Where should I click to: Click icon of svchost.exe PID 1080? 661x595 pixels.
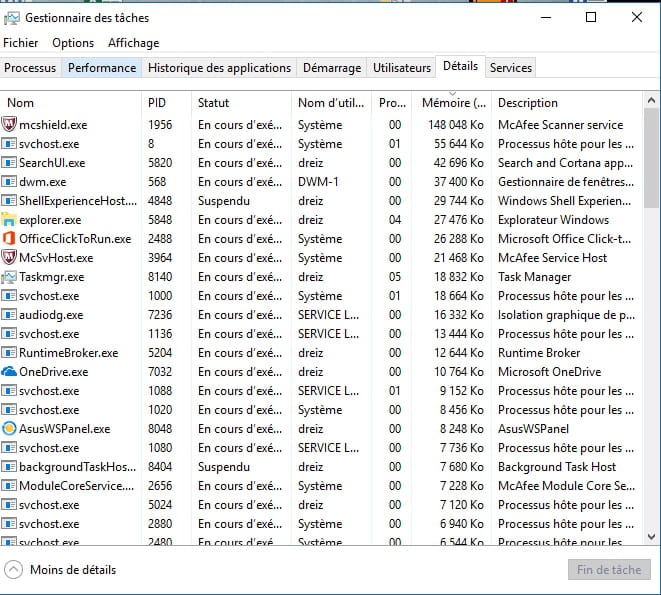pyautogui.click(x=9, y=448)
